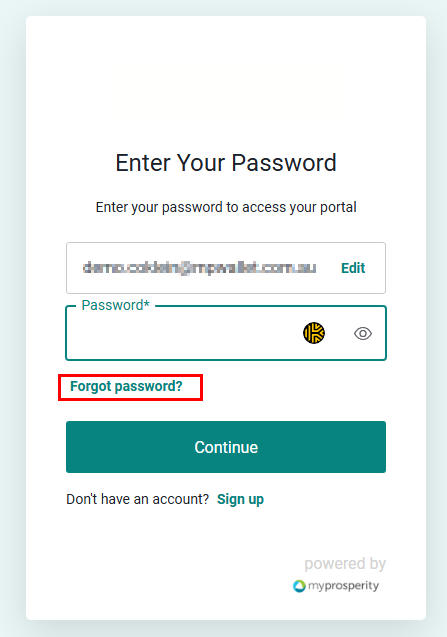This screenshot has height=637, width=447.
Task: Select the blurred email address box
Action: click(226, 268)
